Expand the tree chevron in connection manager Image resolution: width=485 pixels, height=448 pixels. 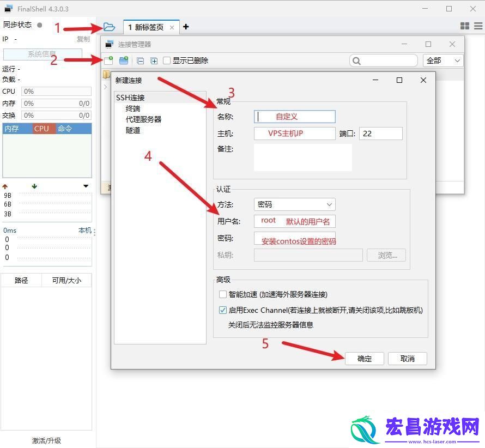(x=106, y=87)
